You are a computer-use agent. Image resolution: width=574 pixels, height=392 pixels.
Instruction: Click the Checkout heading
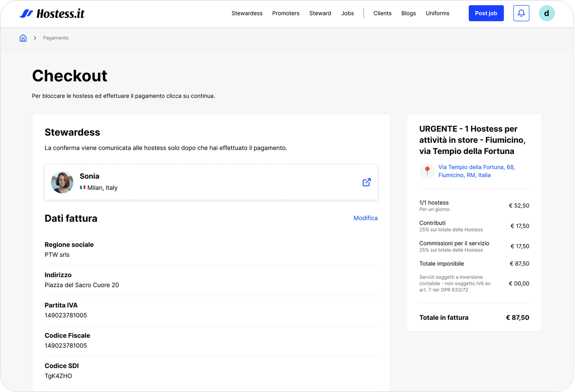pos(70,76)
